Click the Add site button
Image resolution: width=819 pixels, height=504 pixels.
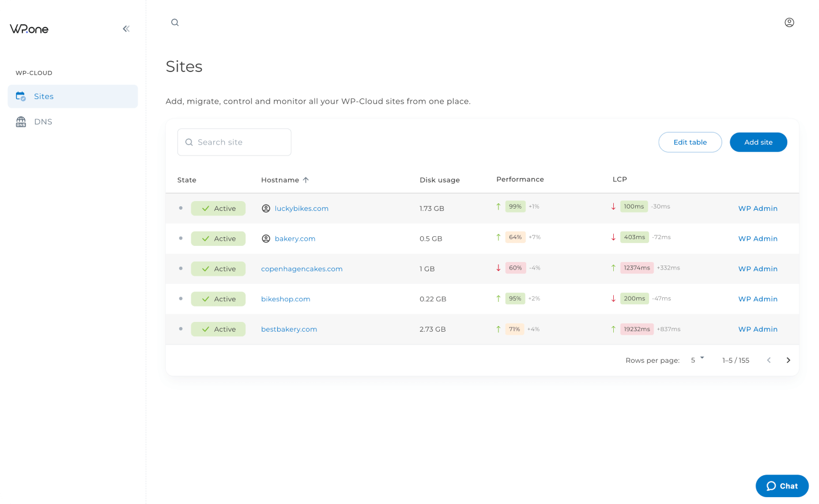pyautogui.click(x=758, y=142)
